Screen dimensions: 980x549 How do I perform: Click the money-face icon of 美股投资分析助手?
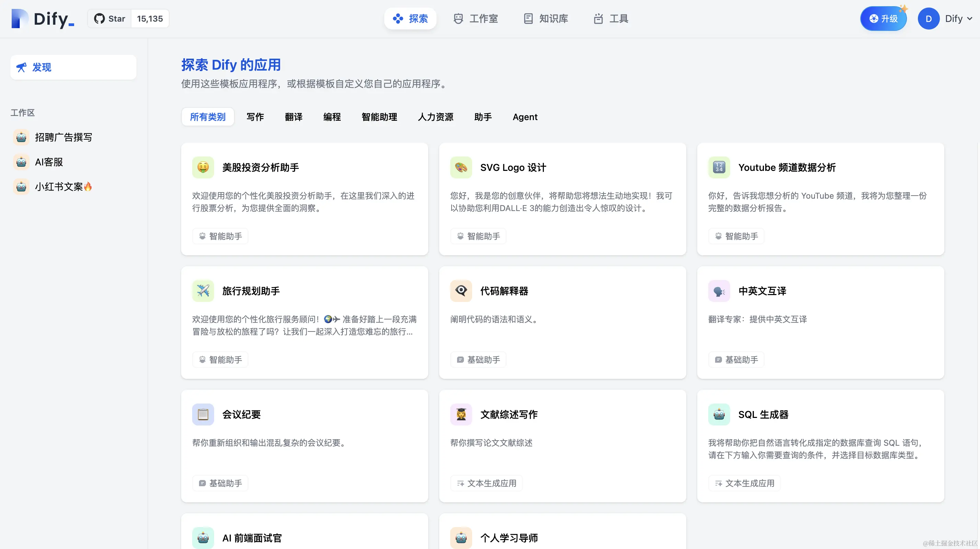(x=203, y=167)
